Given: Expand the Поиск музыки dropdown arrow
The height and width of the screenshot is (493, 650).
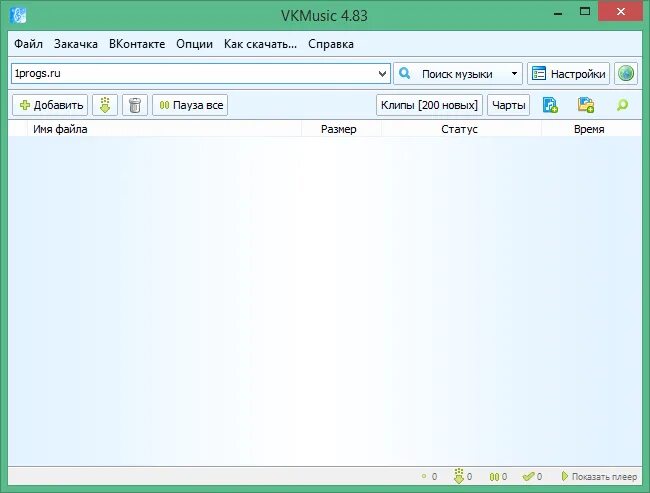Looking at the screenshot, I should [514, 74].
